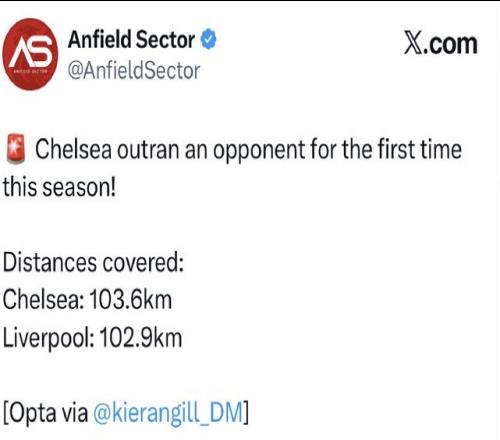Click the 'Chelsea outran an opponent' line
The height and width of the screenshot is (440, 500).
click(x=249, y=149)
